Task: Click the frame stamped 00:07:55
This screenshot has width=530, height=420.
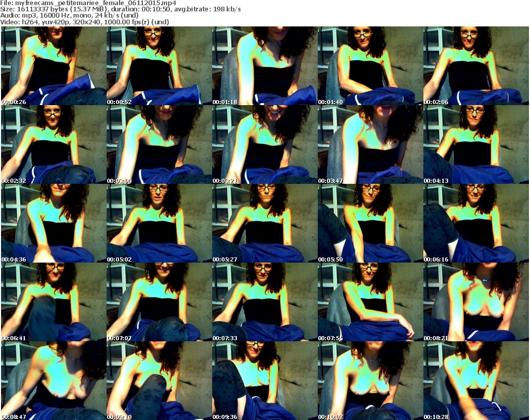Action: click(x=371, y=302)
